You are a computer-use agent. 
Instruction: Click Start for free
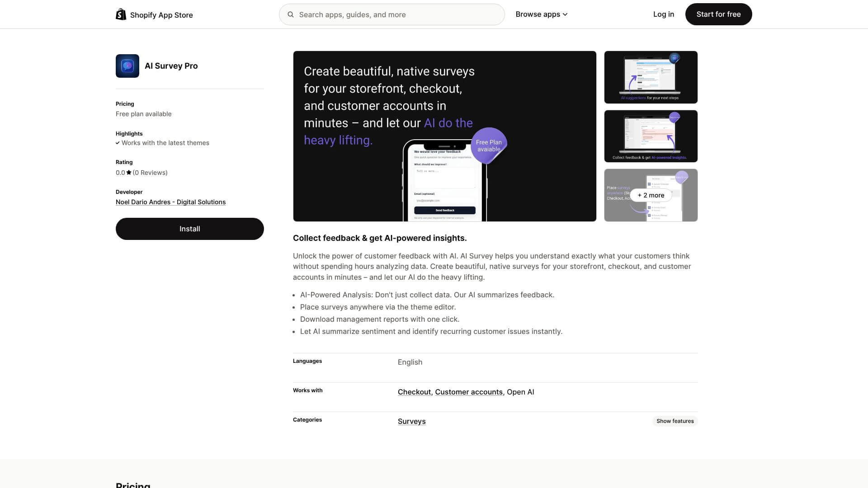click(x=718, y=14)
